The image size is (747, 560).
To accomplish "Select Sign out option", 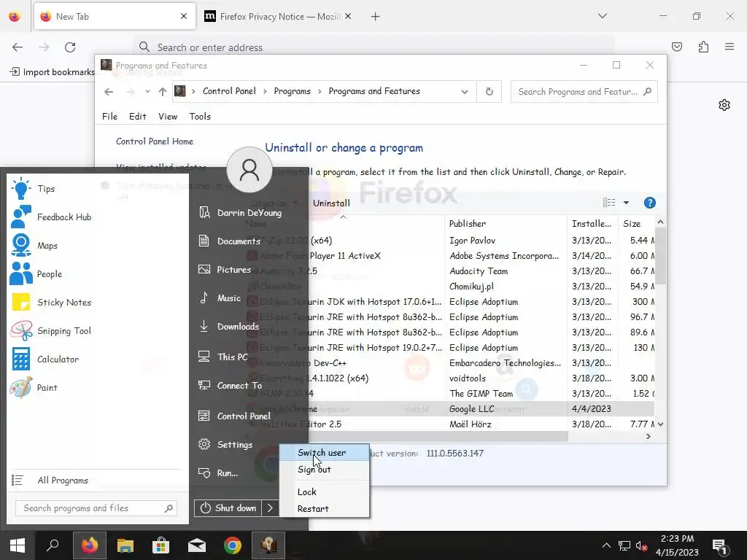I will coord(324,470).
